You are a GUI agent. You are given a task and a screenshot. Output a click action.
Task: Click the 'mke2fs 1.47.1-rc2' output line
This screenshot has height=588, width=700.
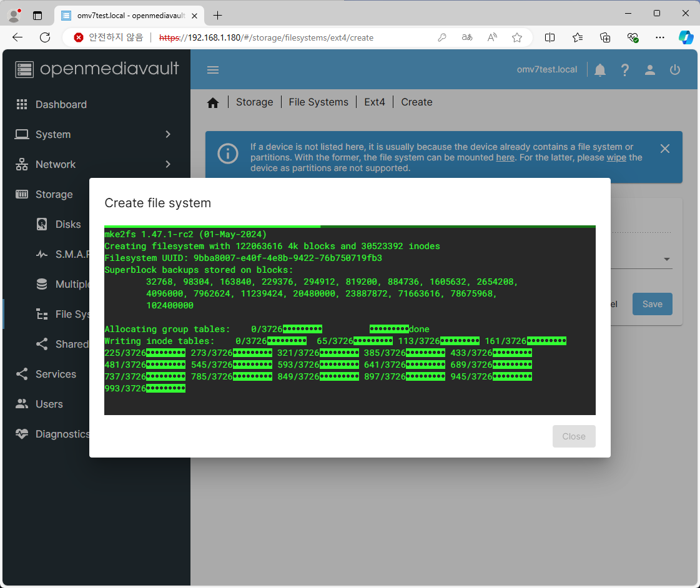pyautogui.click(x=185, y=234)
